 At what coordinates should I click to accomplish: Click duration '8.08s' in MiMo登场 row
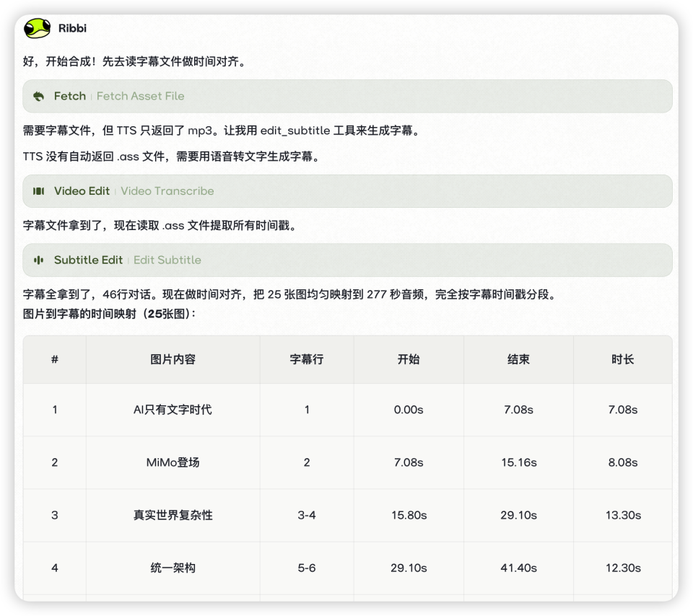623,462
